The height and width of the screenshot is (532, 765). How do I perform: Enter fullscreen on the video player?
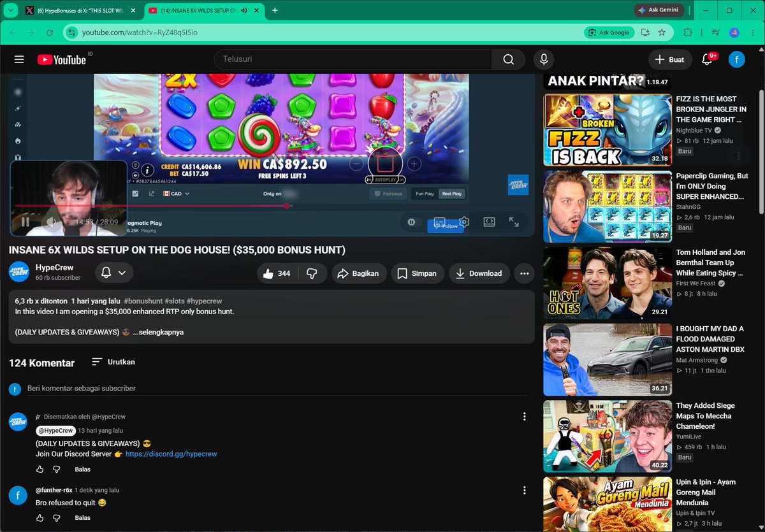pyautogui.click(x=514, y=222)
